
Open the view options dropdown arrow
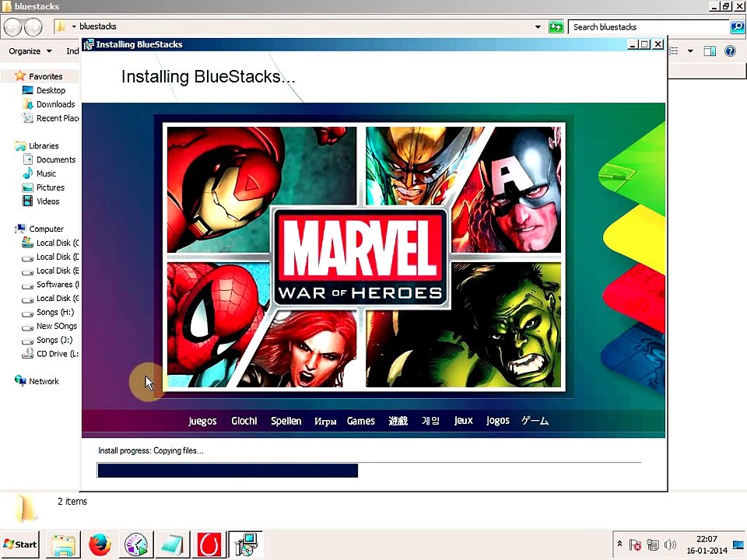click(x=690, y=51)
